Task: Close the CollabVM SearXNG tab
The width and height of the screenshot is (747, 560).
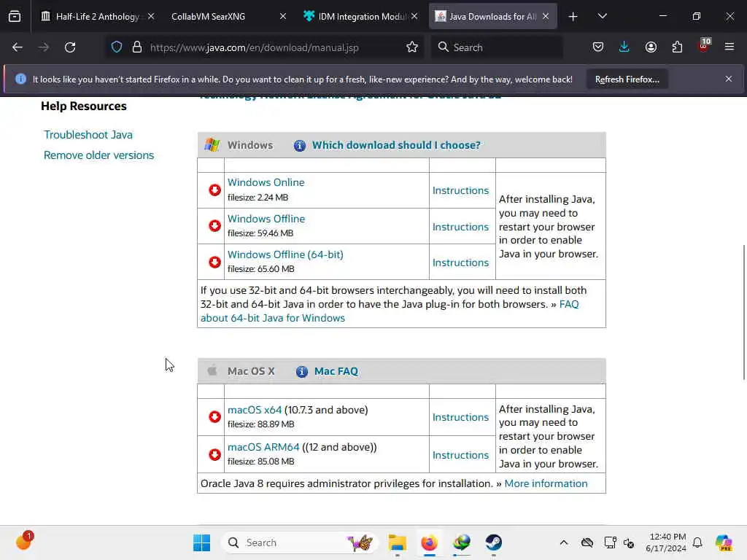Action: pyautogui.click(x=283, y=16)
